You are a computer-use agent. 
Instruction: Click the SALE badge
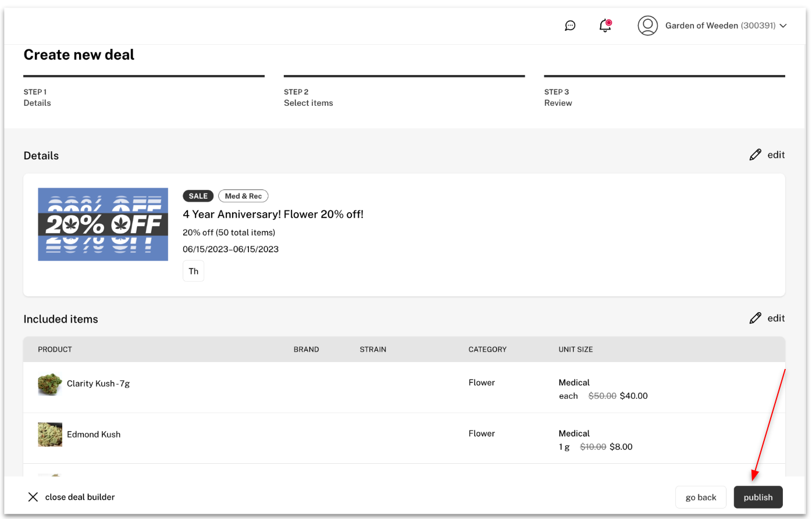pyautogui.click(x=198, y=196)
